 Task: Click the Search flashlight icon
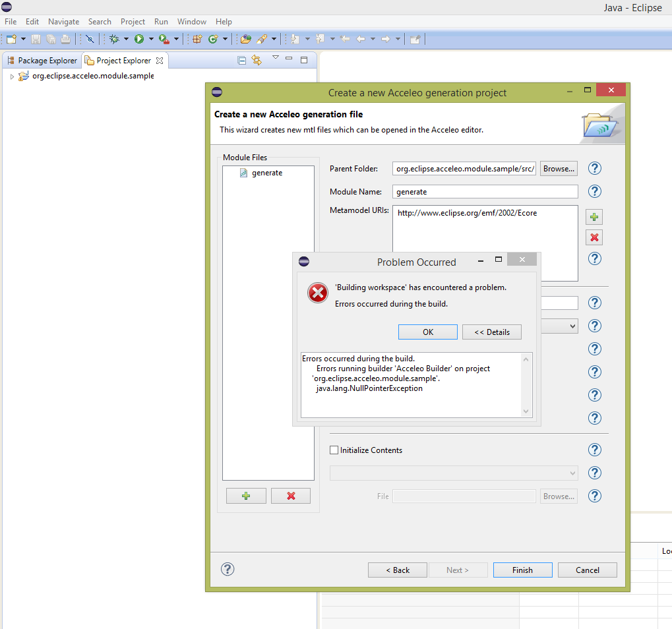tap(262, 39)
